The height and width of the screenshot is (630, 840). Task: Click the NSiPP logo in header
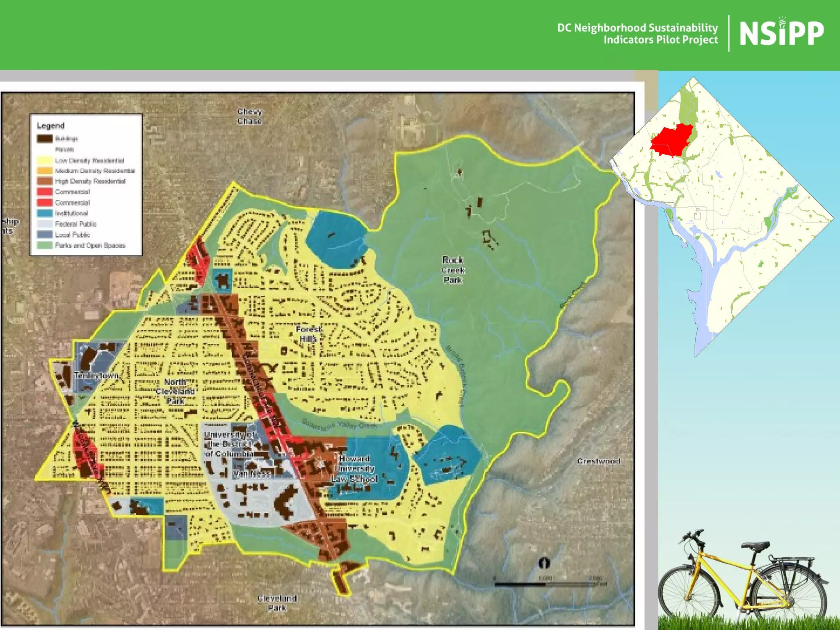click(x=781, y=33)
